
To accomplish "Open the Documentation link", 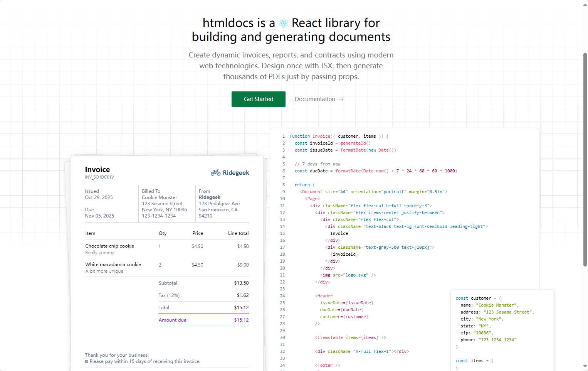I will pyautogui.click(x=315, y=99).
